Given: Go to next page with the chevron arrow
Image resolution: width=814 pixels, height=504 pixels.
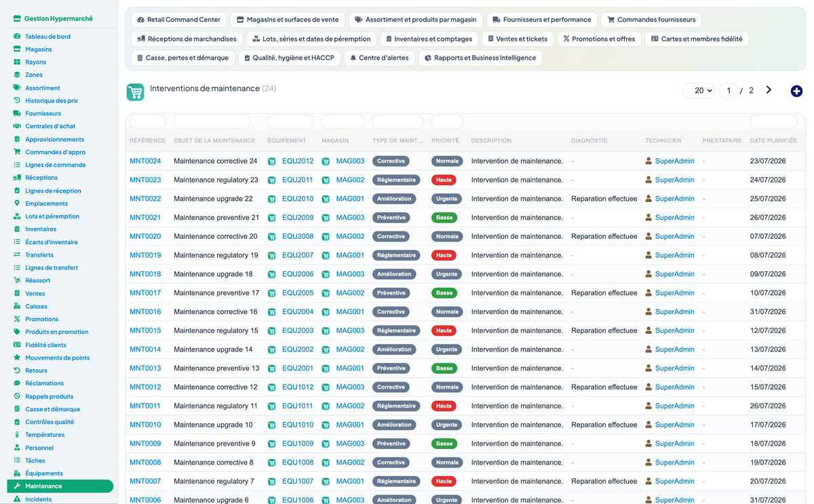Looking at the screenshot, I should point(769,90).
